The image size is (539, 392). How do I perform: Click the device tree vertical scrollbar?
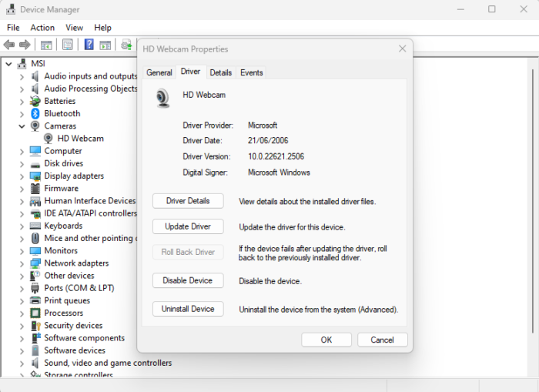[533, 201]
